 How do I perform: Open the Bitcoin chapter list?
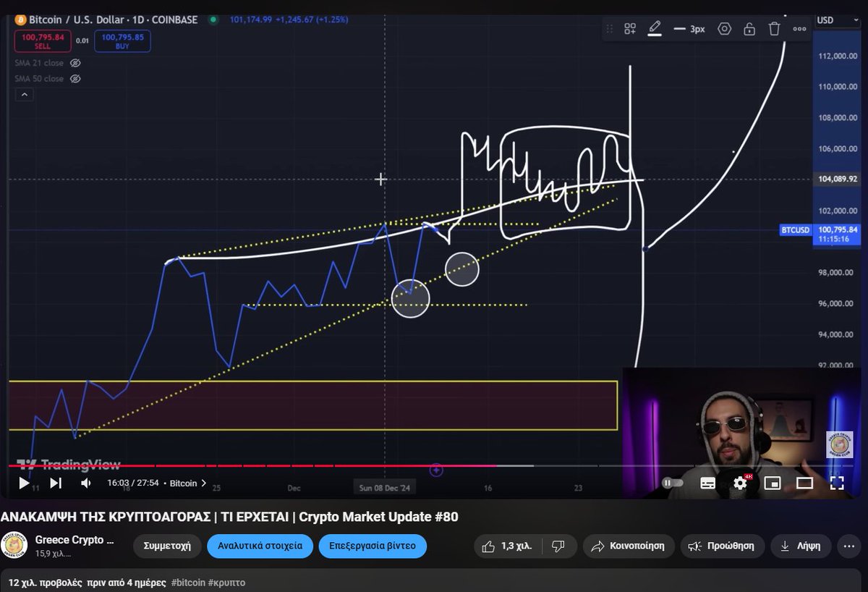pos(188,483)
